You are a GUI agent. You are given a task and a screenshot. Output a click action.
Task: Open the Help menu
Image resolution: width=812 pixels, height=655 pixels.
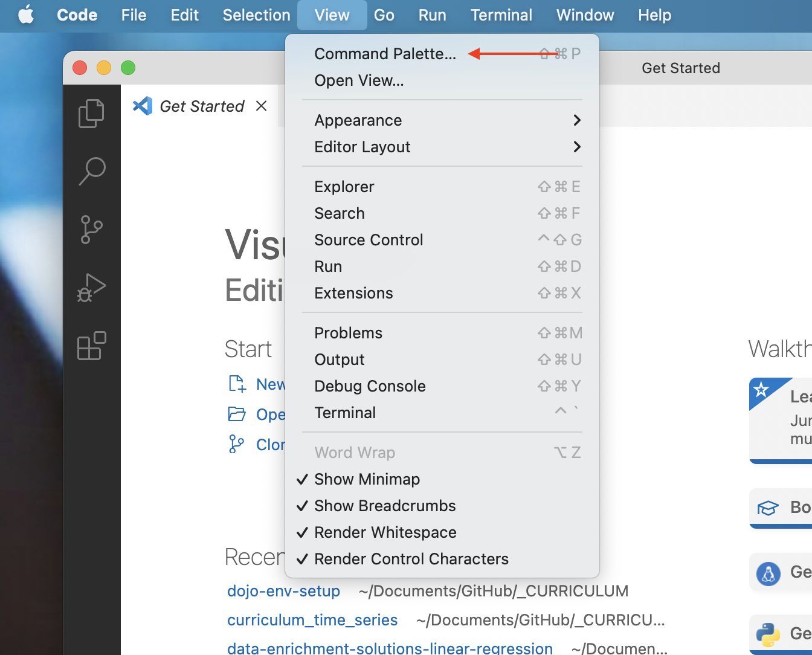point(655,15)
